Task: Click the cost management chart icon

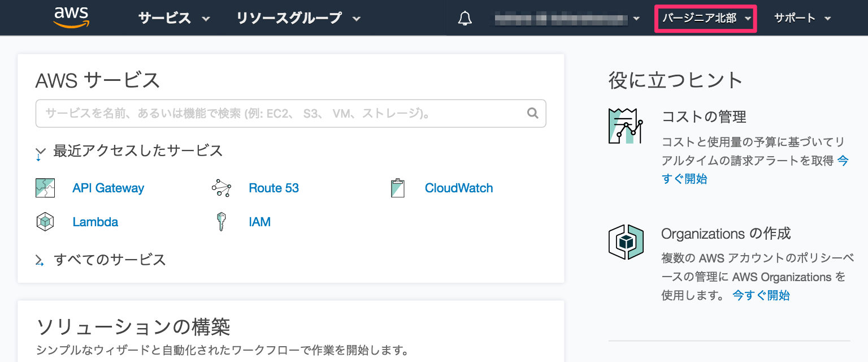Action: tap(626, 125)
